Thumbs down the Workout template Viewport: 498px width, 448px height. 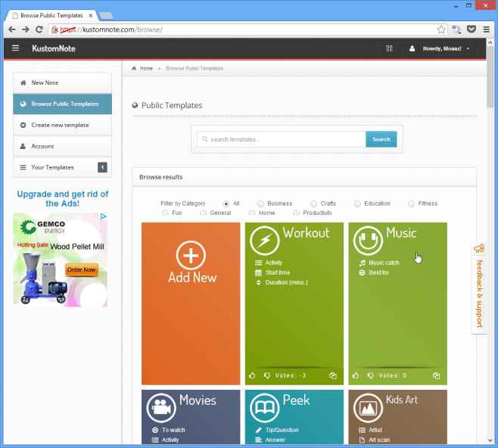tap(267, 375)
